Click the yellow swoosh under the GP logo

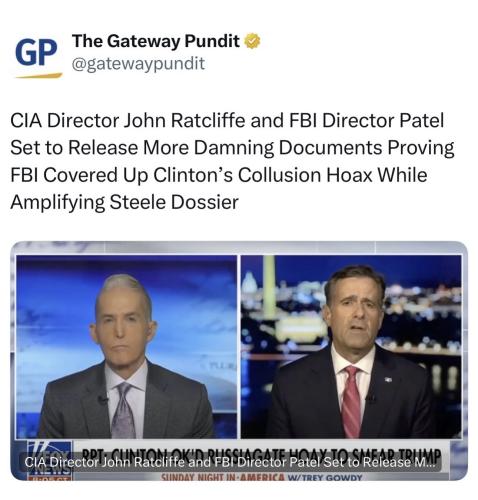(x=39, y=76)
